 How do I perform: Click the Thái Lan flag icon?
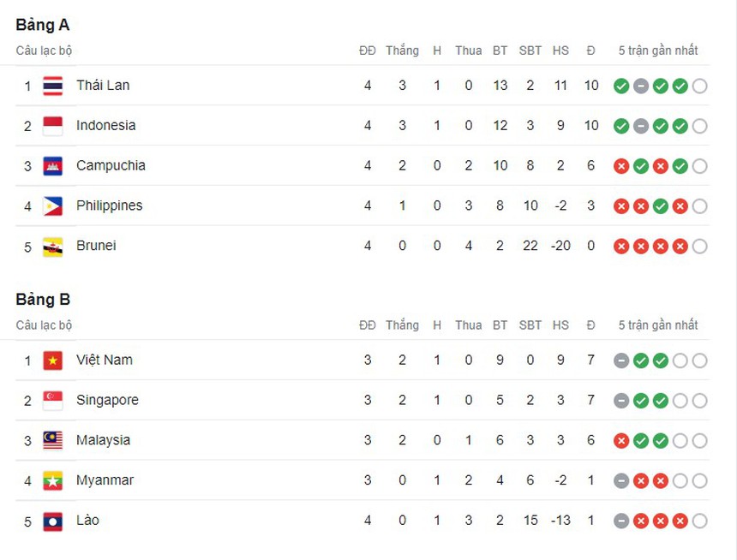click(52, 86)
